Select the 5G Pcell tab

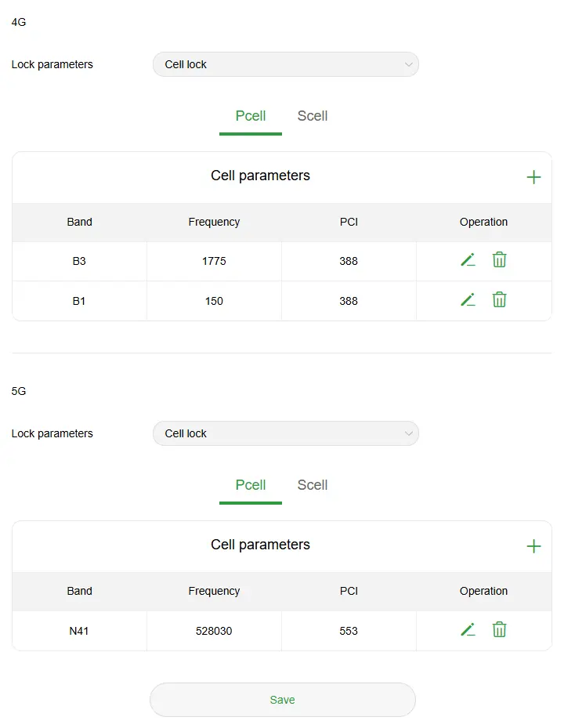251,485
